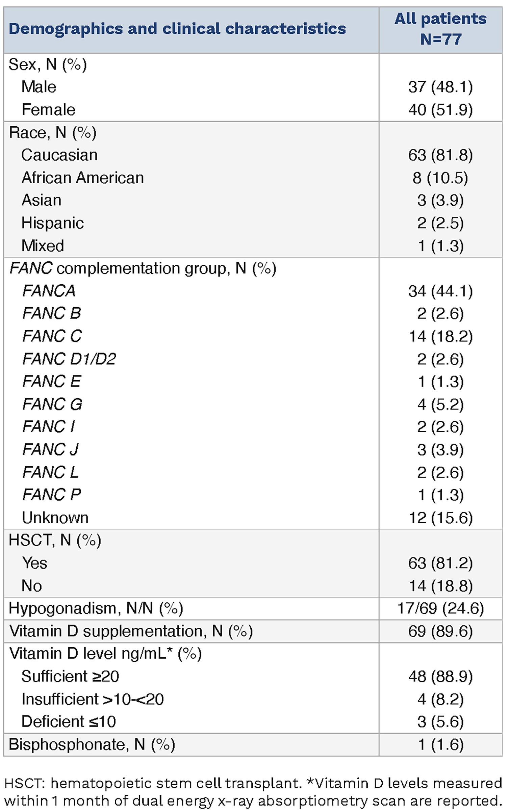
Task: Select the 'FANC complementation group, N (%)' heading
Action: pos(143,268)
